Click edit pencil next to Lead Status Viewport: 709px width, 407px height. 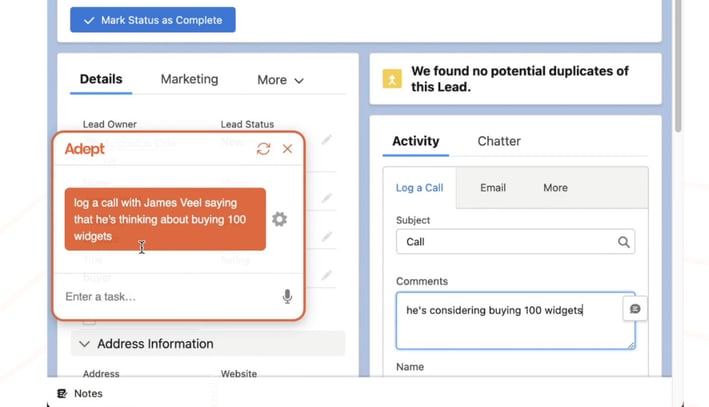[326, 141]
